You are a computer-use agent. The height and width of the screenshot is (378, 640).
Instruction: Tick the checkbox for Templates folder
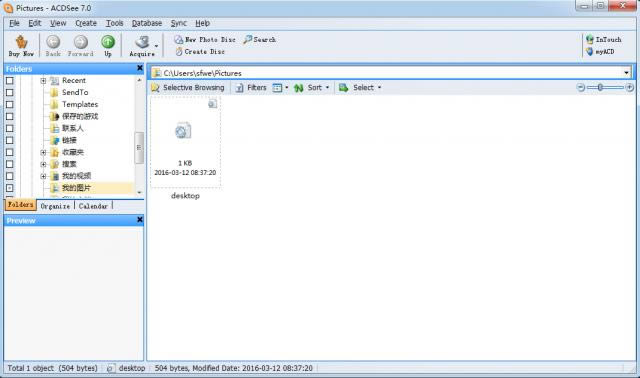[x=9, y=105]
